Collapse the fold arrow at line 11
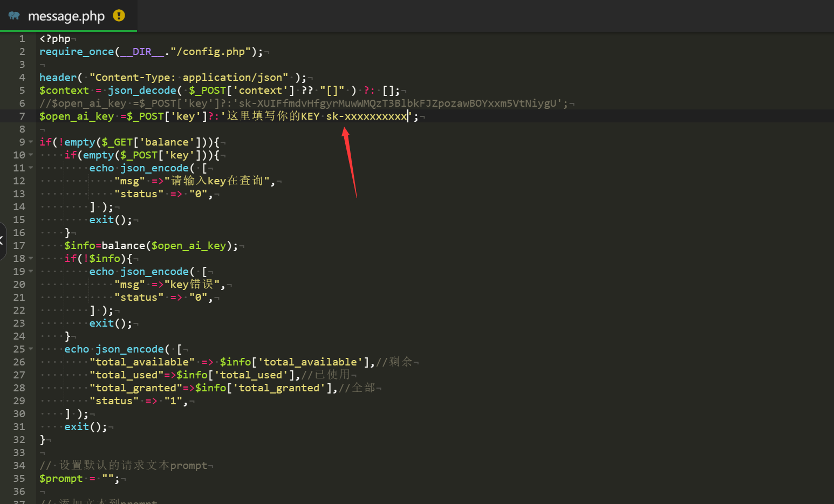Viewport: 834px width, 504px height. tap(31, 168)
